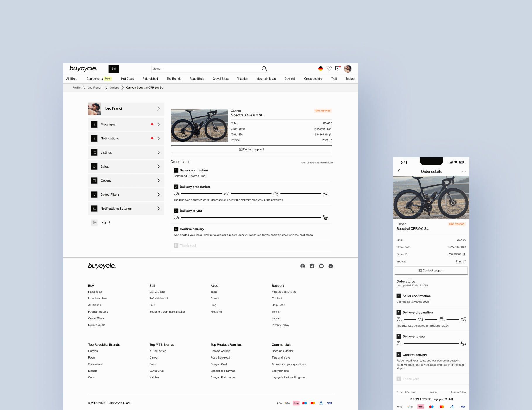Open the Top Brands menu item

[x=174, y=79]
